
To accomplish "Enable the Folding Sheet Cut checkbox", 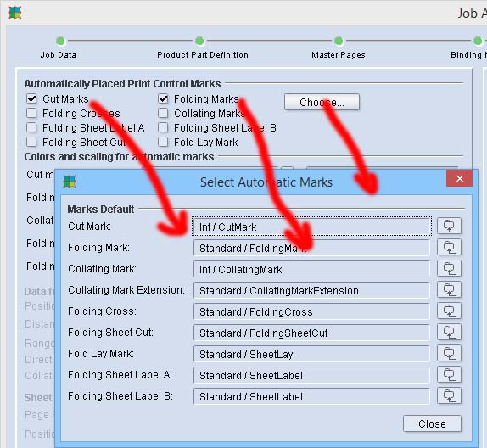I will pos(31,142).
